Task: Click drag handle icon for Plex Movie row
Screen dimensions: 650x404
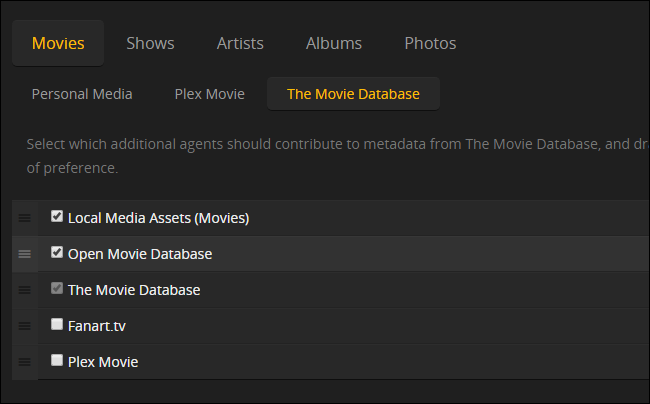Action: (25, 362)
